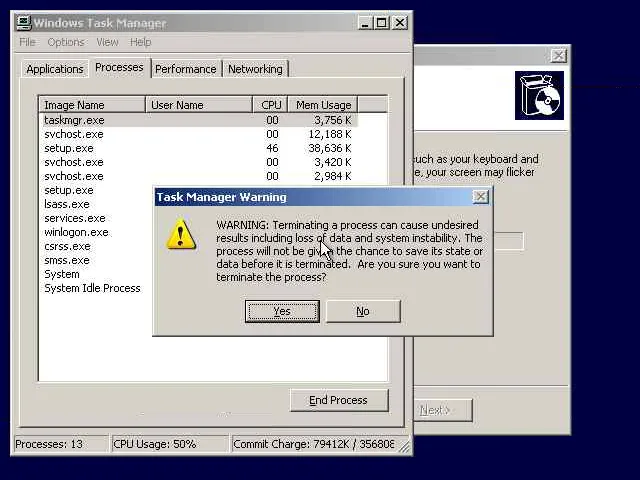Image resolution: width=640 pixels, height=480 pixels.
Task: Click the CPU Usage: 50% status entry
Action: pos(170,444)
